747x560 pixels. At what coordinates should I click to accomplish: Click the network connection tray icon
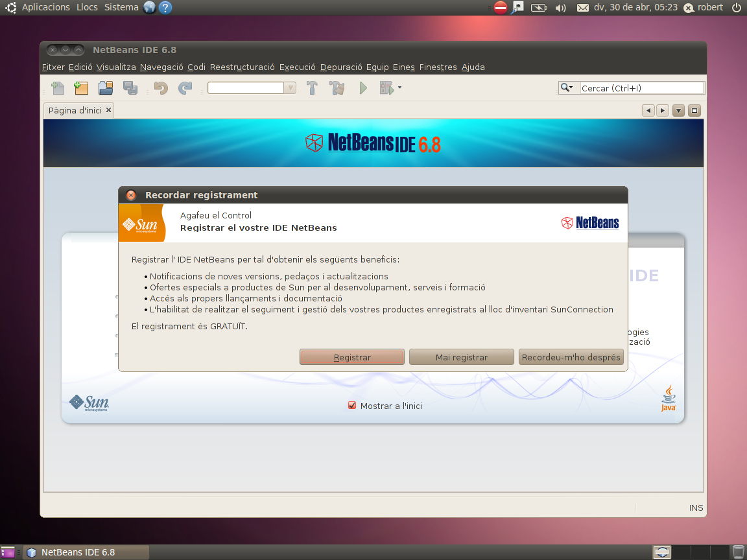click(x=517, y=7)
